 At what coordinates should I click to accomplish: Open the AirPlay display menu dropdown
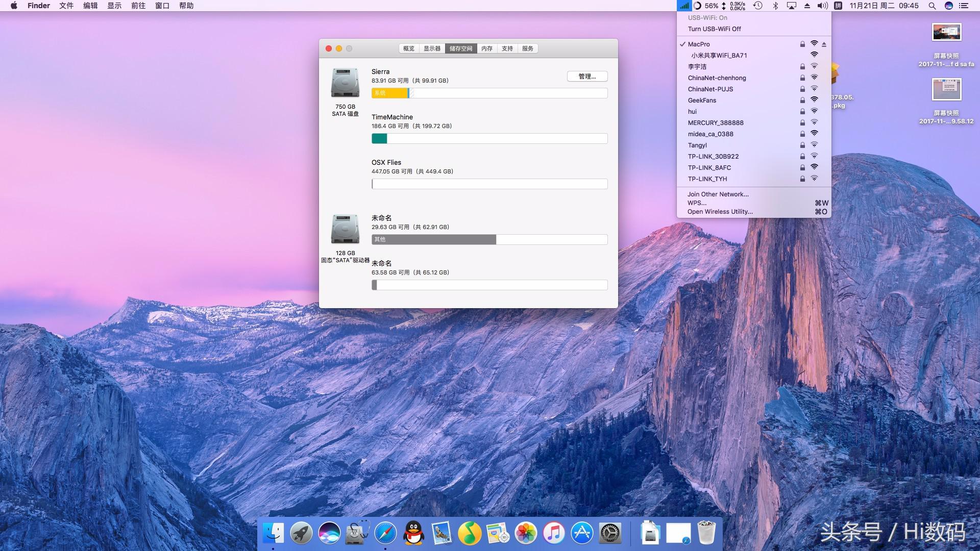(792, 6)
